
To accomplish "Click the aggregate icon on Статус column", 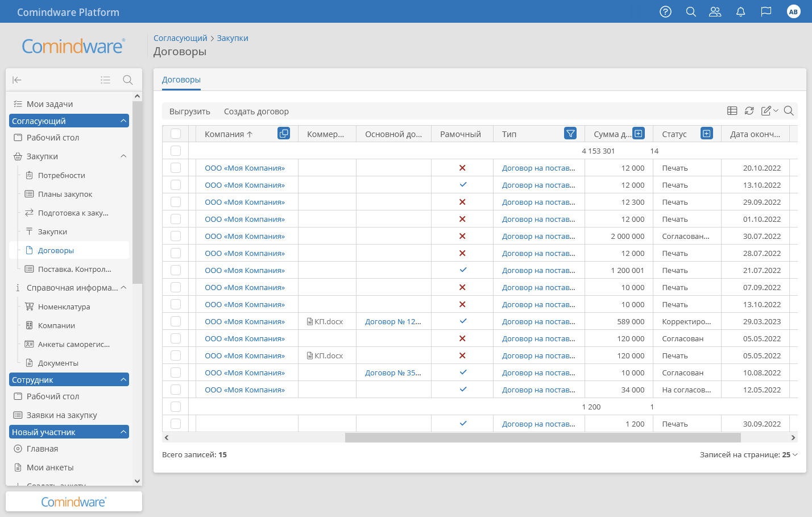I will pyautogui.click(x=706, y=134).
